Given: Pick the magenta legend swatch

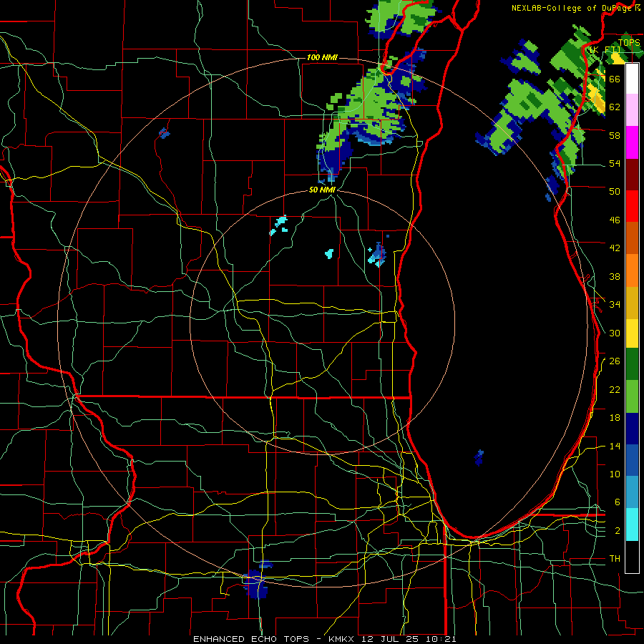Looking at the screenshot, I should (x=632, y=142).
